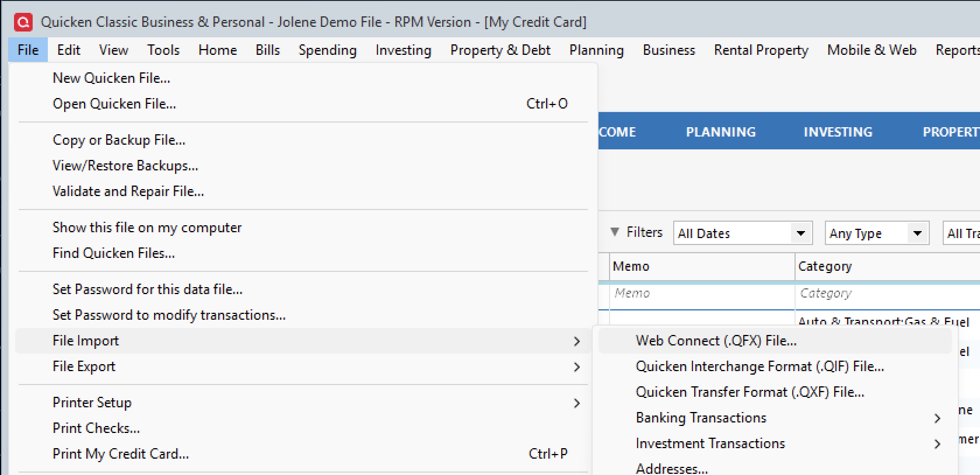Viewport: 980px width, 475px height.
Task: Expand the File Import submenu
Action: coord(303,341)
